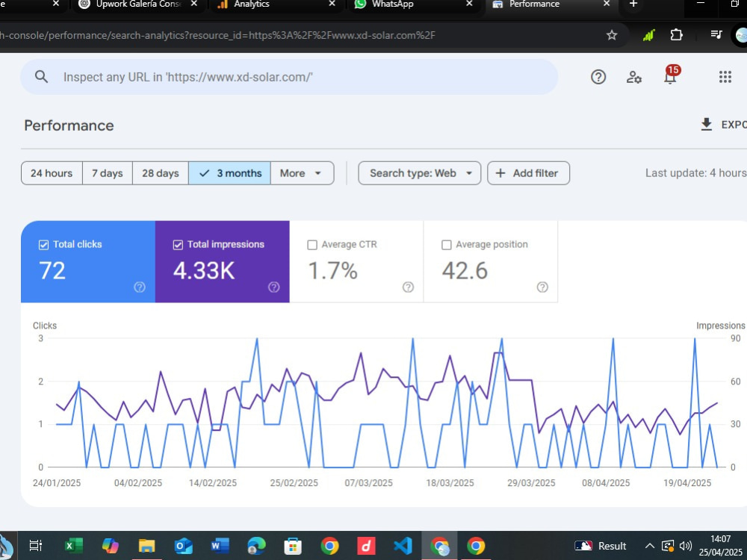
Task: Open Outlook from the taskbar
Action: [183, 546]
